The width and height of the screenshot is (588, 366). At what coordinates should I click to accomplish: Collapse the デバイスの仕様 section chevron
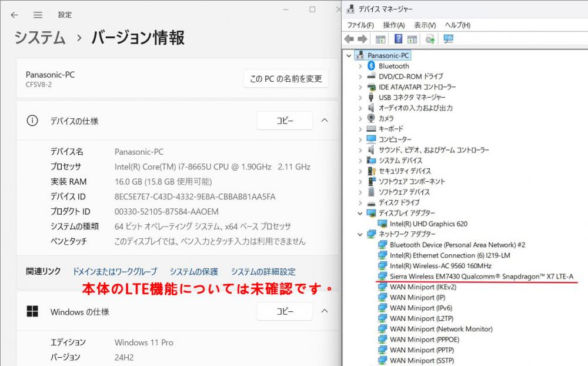325,120
